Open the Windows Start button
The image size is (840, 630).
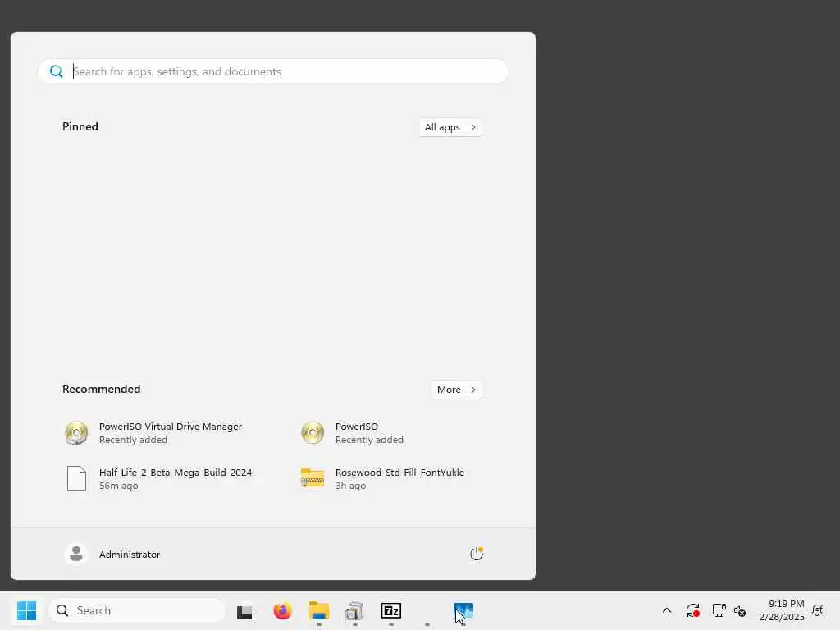pyautogui.click(x=26, y=610)
